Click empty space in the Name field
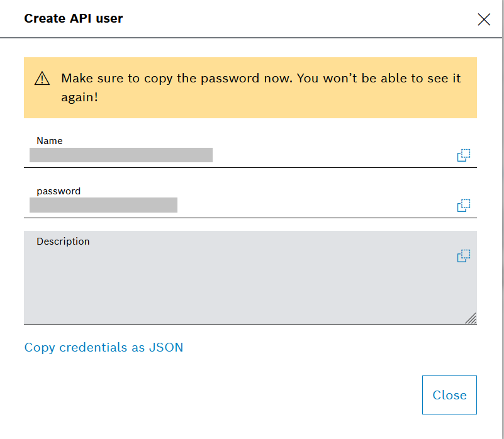 click(x=327, y=155)
